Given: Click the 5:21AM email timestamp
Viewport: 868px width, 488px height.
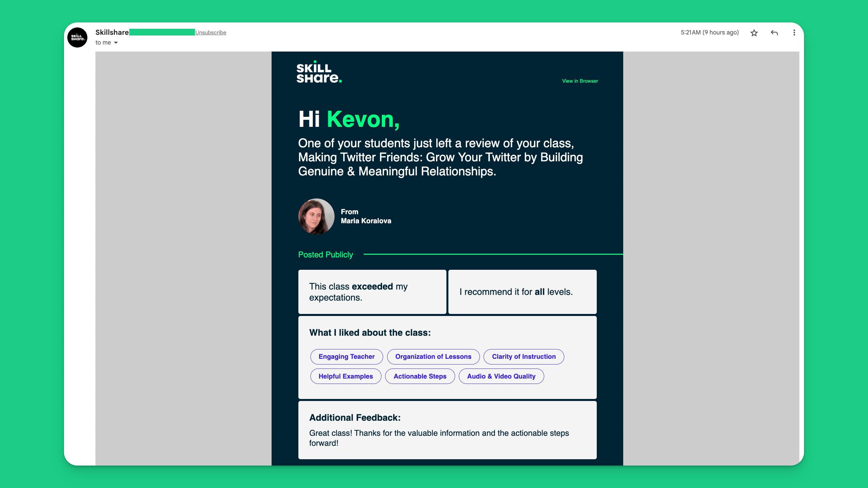Looking at the screenshot, I should coord(709,32).
